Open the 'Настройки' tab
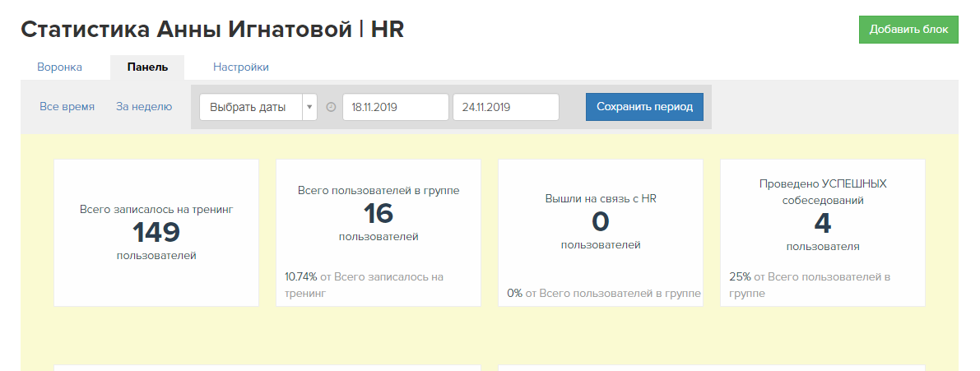This screenshot has height=371, width=980. pos(240,67)
